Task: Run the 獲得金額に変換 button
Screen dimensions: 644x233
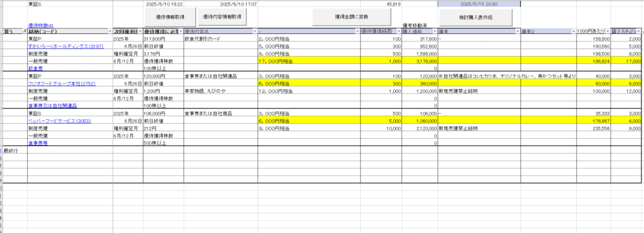Action: [351, 17]
